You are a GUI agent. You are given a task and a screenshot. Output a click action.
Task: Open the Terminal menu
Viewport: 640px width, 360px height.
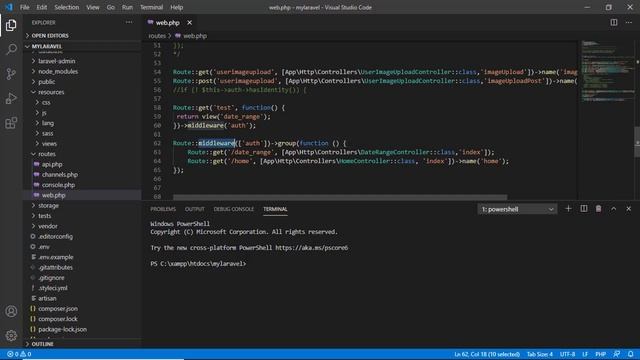point(151,7)
